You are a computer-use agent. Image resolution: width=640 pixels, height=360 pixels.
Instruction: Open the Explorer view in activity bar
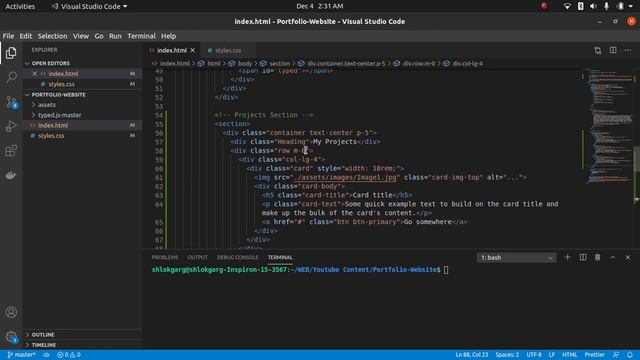pyautogui.click(x=11, y=53)
